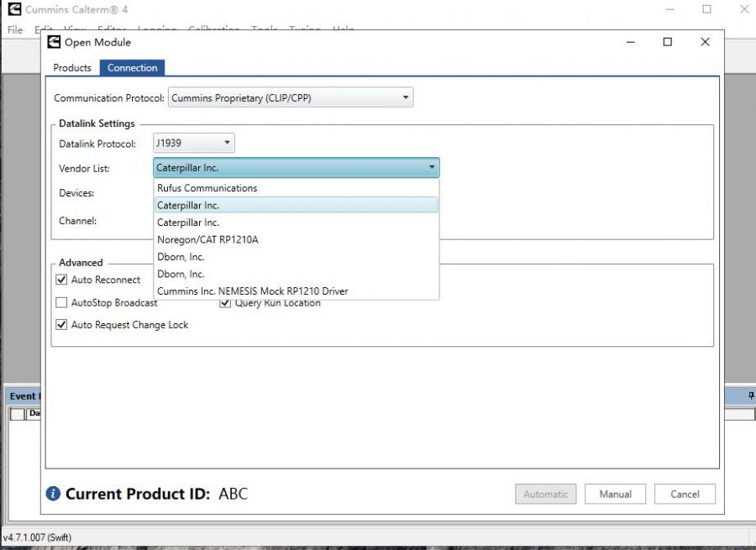The width and height of the screenshot is (756, 550).
Task: Switch to the Products tab
Action: point(72,68)
